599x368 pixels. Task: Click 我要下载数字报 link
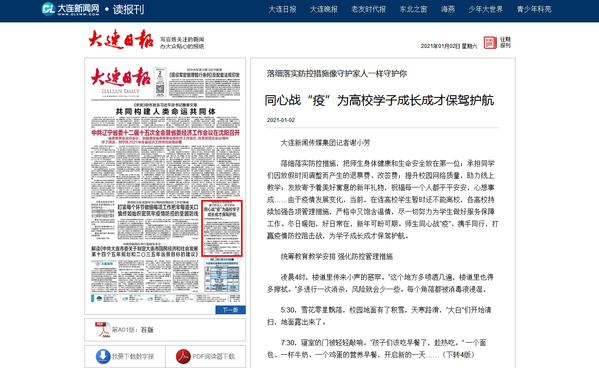133,357
